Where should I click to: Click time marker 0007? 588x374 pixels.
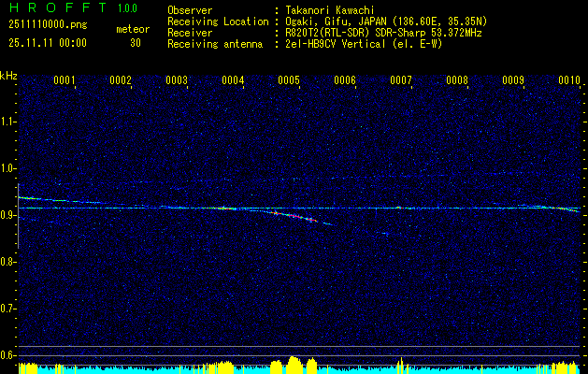click(x=401, y=80)
